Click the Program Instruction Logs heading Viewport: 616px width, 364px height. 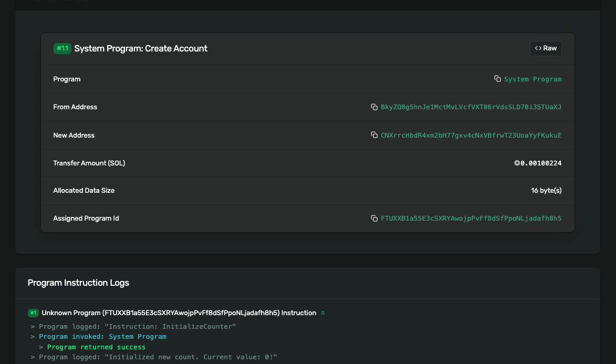coord(78,283)
